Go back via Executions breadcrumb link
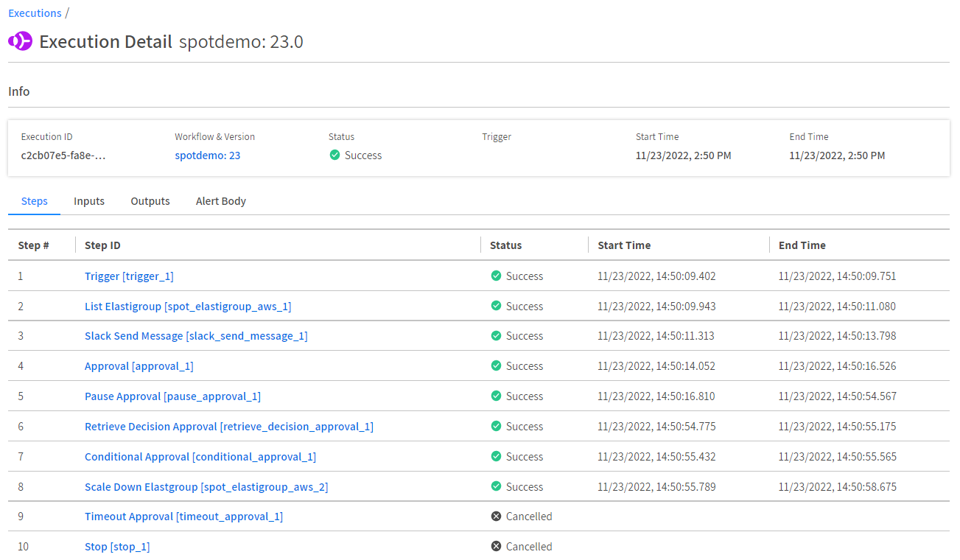The height and width of the screenshot is (560, 960). click(x=35, y=13)
